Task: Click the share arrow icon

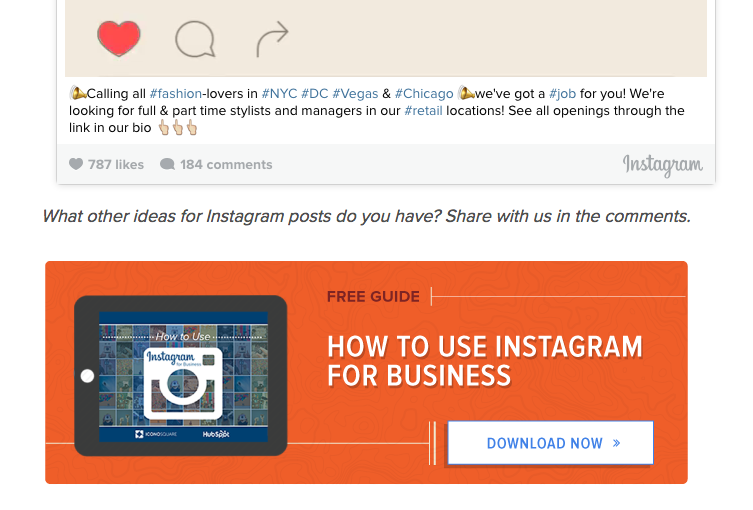Action: 271,40
